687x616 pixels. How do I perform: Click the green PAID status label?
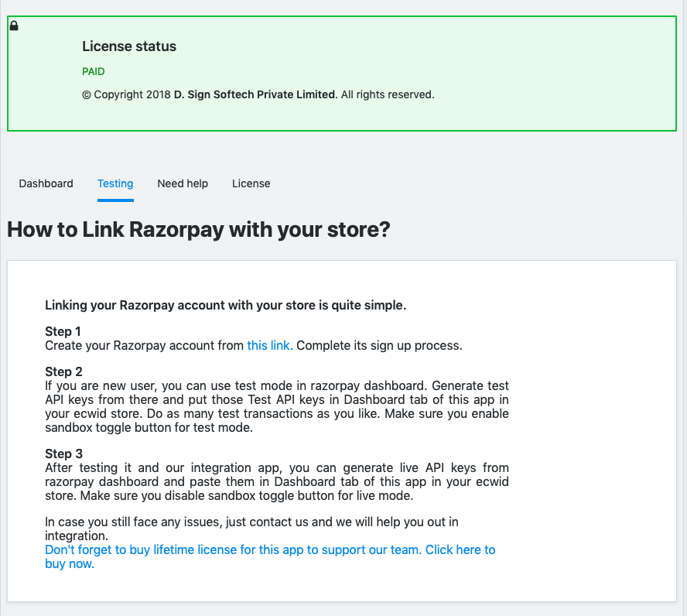coord(94,71)
